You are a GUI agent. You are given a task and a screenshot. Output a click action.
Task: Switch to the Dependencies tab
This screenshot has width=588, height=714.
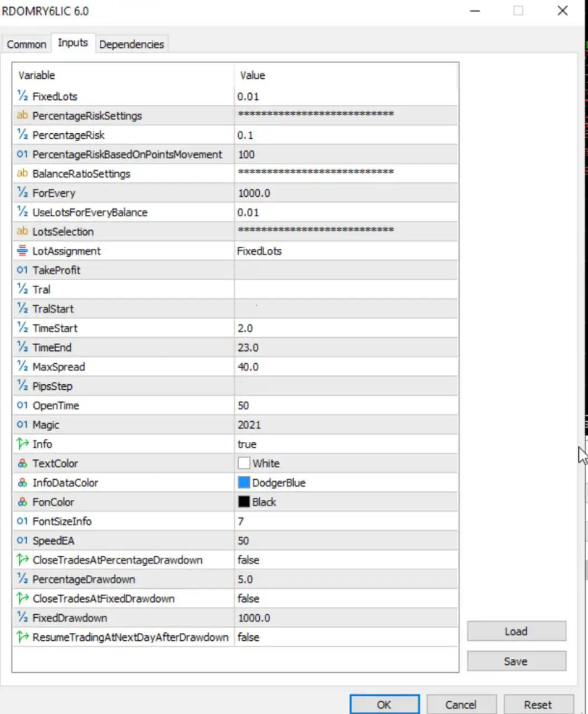(x=132, y=44)
